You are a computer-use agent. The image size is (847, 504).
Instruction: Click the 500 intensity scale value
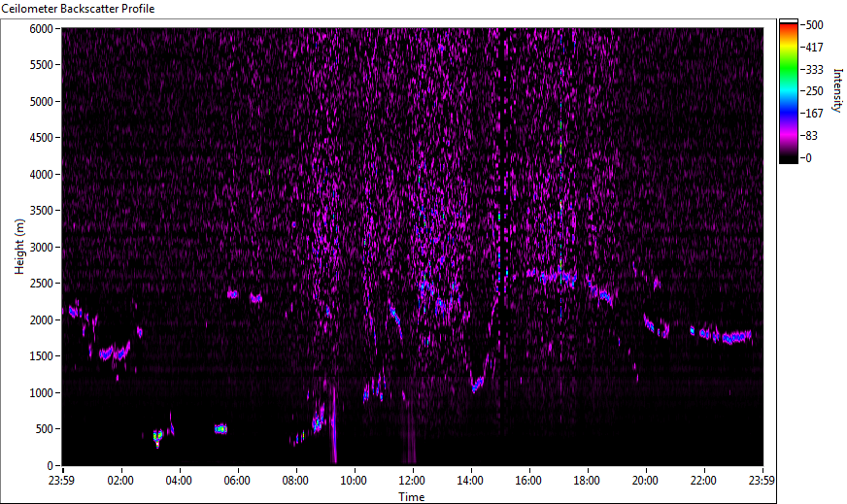click(814, 25)
